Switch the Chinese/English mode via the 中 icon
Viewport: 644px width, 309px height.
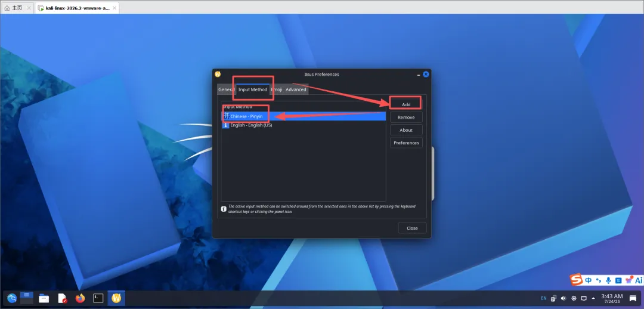[x=589, y=280]
